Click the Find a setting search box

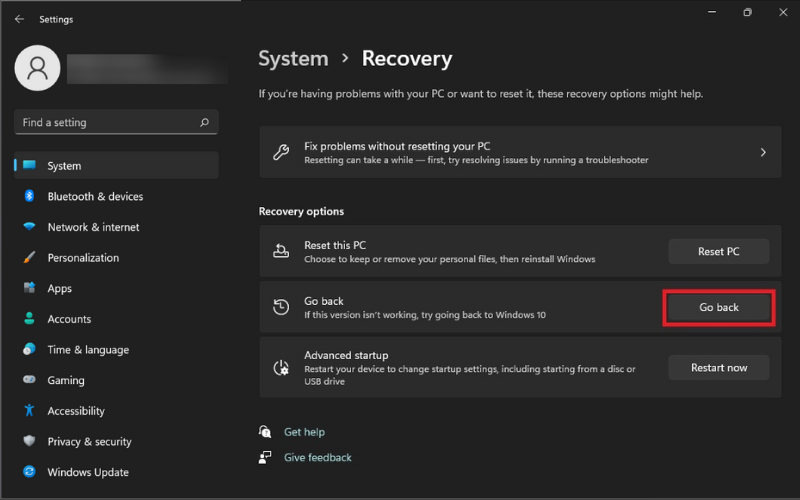pos(116,122)
